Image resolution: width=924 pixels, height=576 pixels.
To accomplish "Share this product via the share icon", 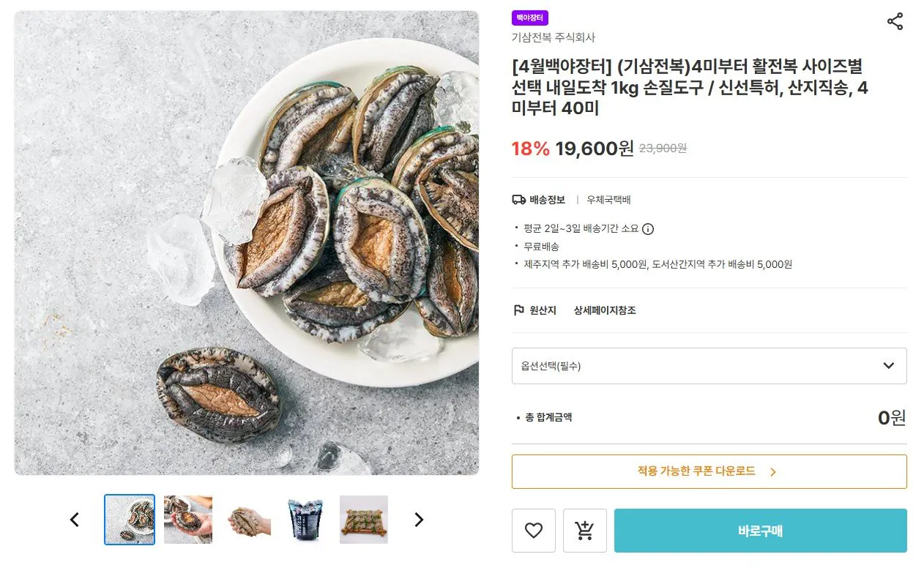I will pyautogui.click(x=895, y=21).
